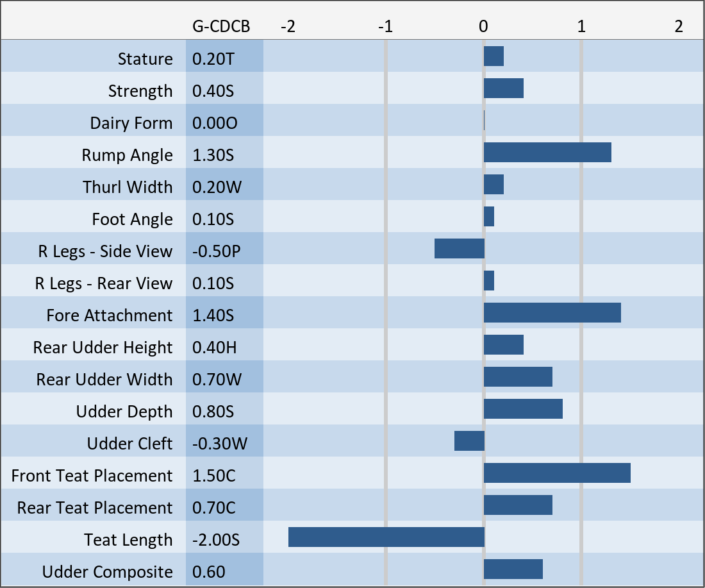Click the Udder Depth bar

click(522, 409)
